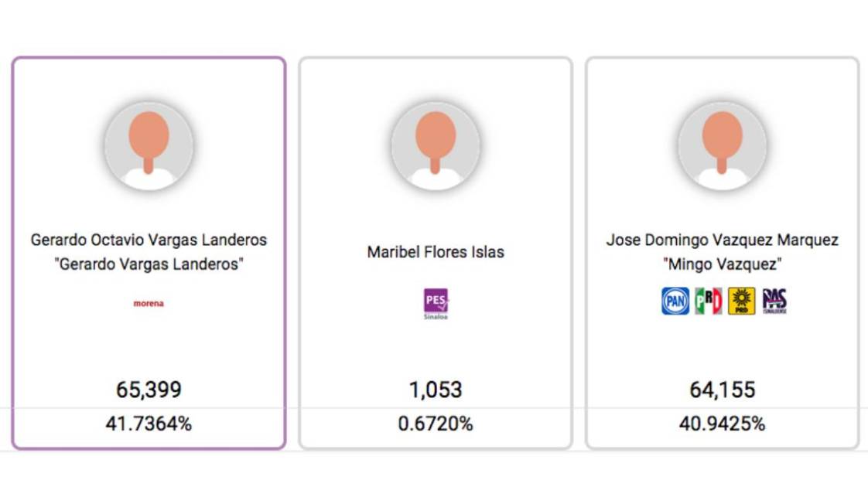The width and height of the screenshot is (868, 487).
Task: Select the 64,155 vote count
Action: pos(722,389)
